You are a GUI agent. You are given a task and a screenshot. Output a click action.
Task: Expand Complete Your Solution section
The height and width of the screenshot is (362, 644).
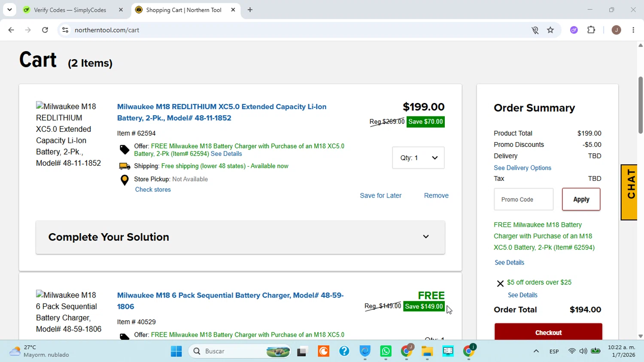240,237
